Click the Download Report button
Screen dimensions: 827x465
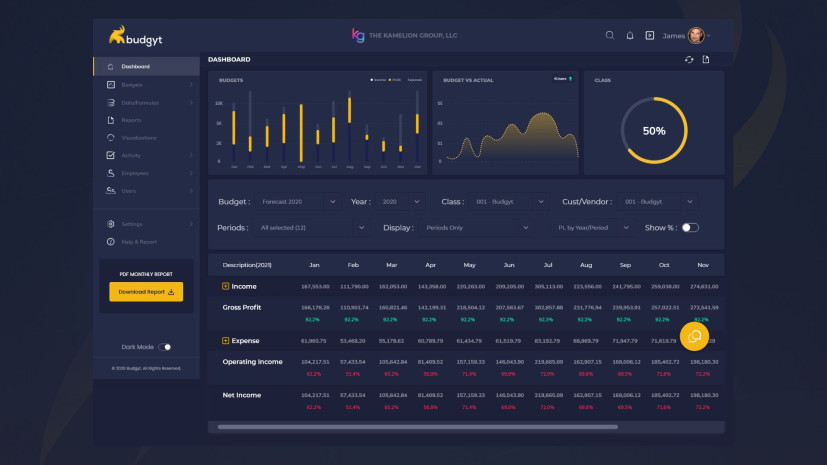[146, 292]
